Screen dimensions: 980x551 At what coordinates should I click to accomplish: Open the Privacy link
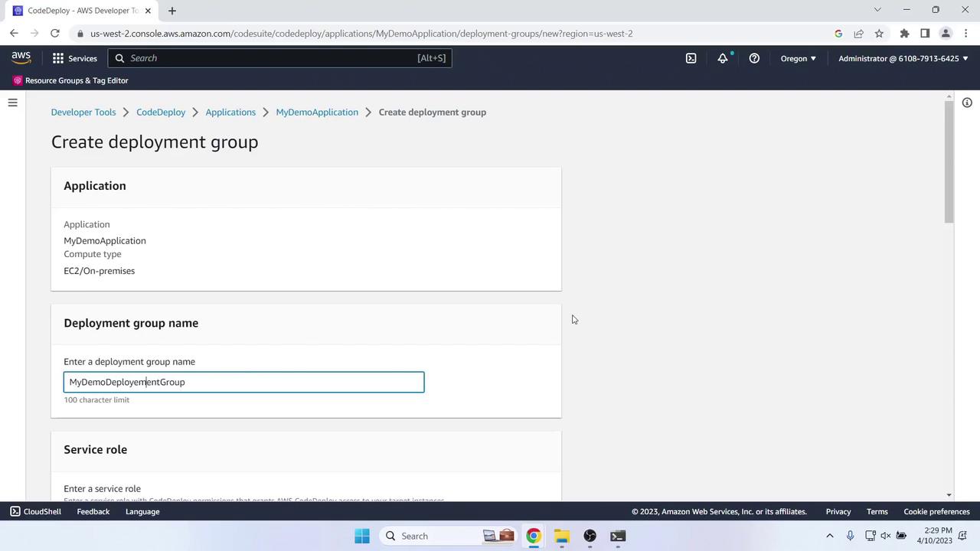(838, 511)
